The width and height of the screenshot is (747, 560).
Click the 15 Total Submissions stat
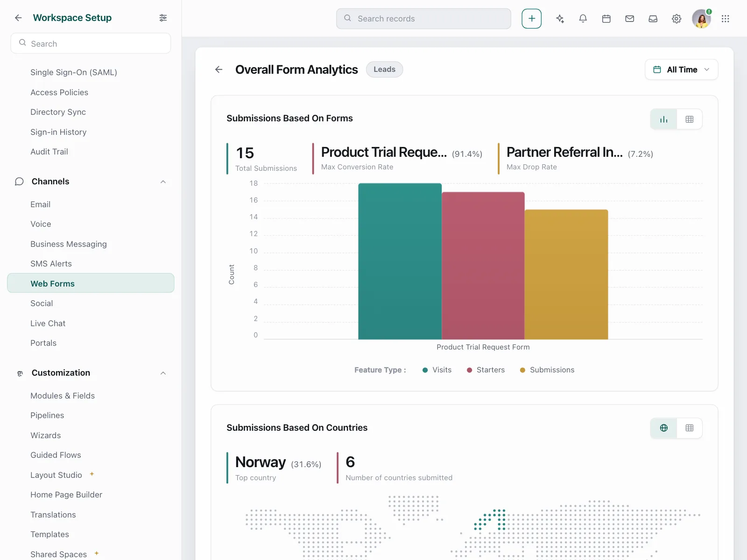(x=262, y=159)
